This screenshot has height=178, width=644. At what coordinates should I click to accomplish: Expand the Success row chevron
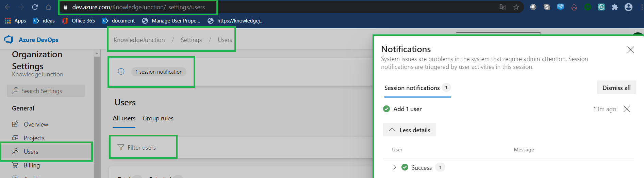pos(395,167)
